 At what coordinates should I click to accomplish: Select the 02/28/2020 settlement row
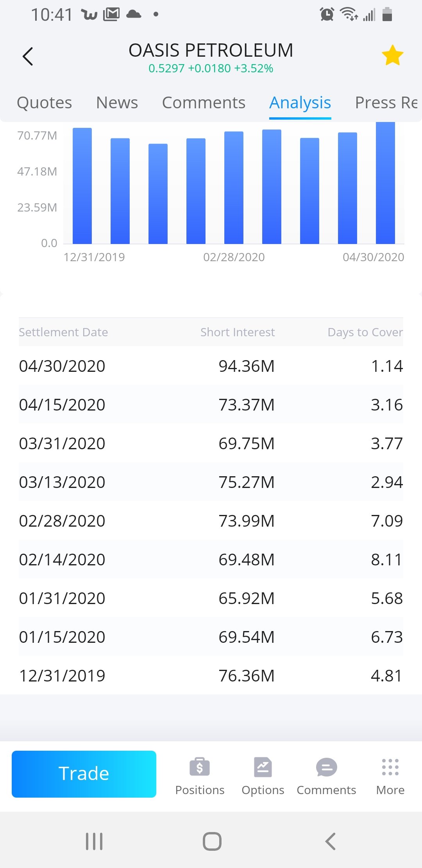tap(211, 521)
